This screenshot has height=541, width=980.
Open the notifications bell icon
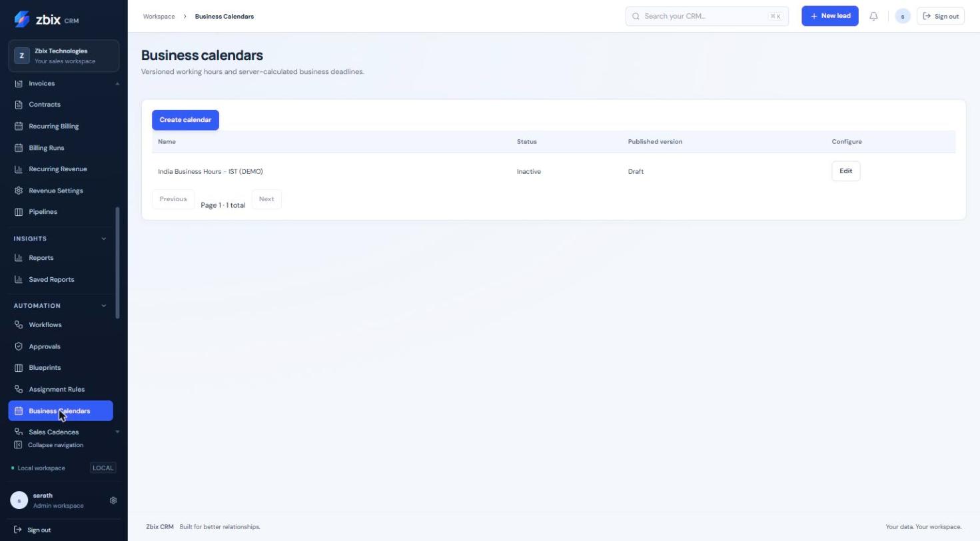[x=873, y=16]
